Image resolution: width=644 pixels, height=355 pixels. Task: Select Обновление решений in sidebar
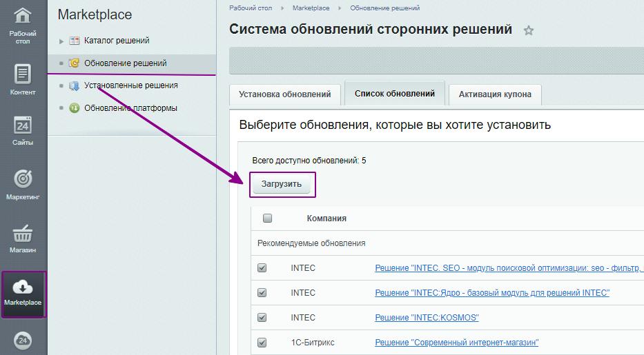[125, 63]
